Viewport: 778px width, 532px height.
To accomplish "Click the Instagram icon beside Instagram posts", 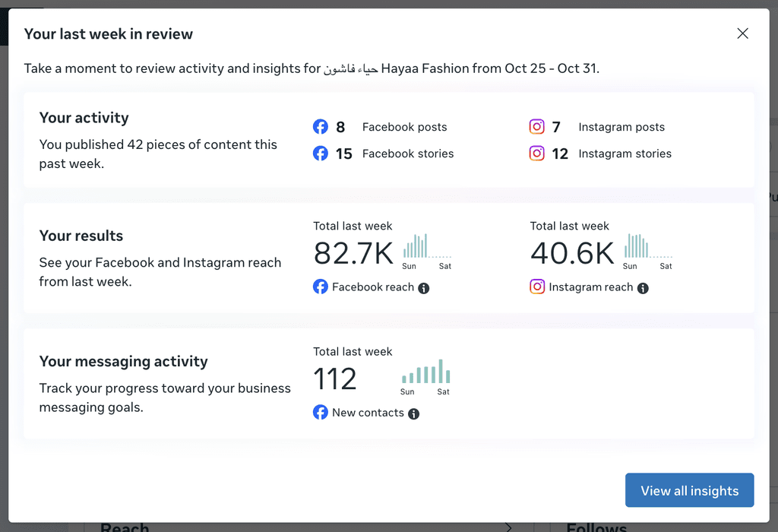I will pos(537,127).
